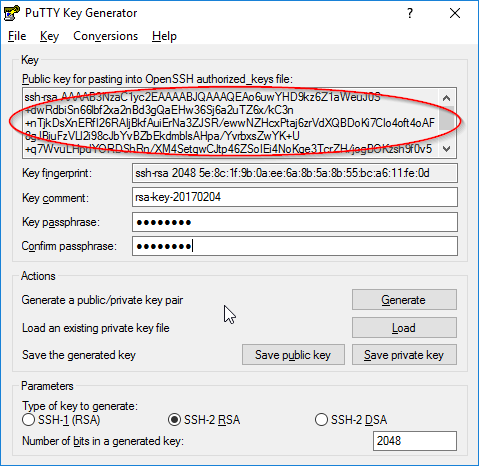Focus the Key passphrase field

295,222
